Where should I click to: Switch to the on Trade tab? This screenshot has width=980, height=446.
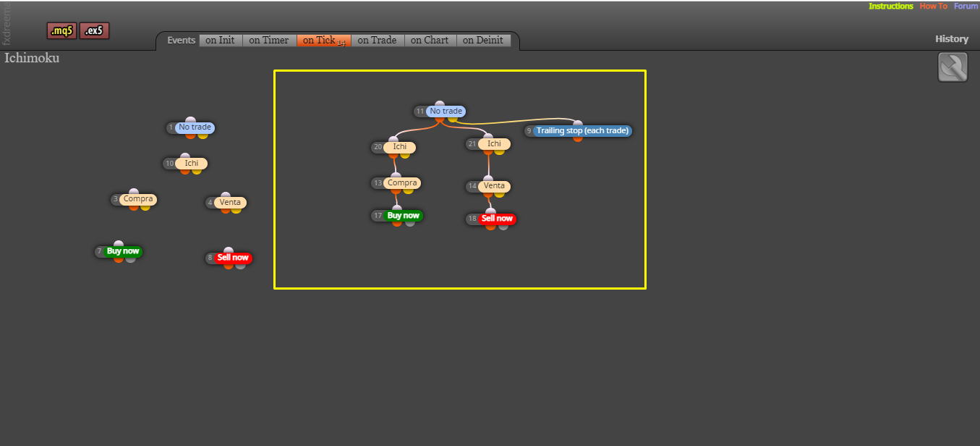click(378, 41)
